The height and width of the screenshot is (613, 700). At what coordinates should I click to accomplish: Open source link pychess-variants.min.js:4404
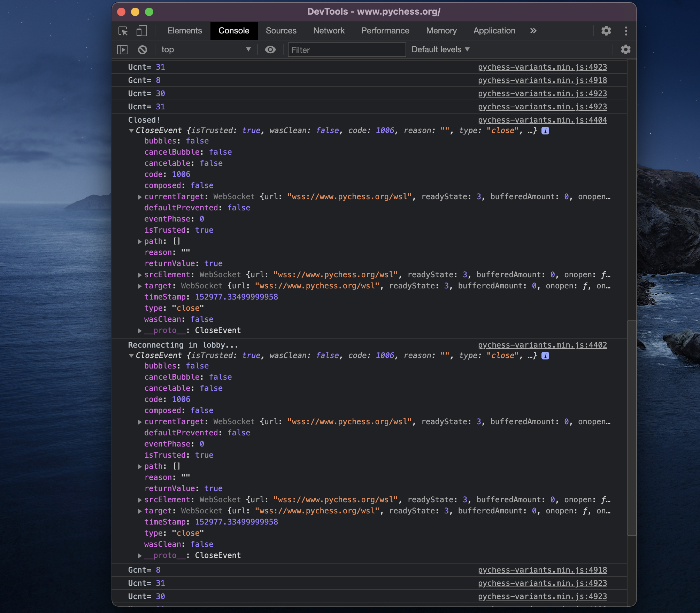coord(543,120)
